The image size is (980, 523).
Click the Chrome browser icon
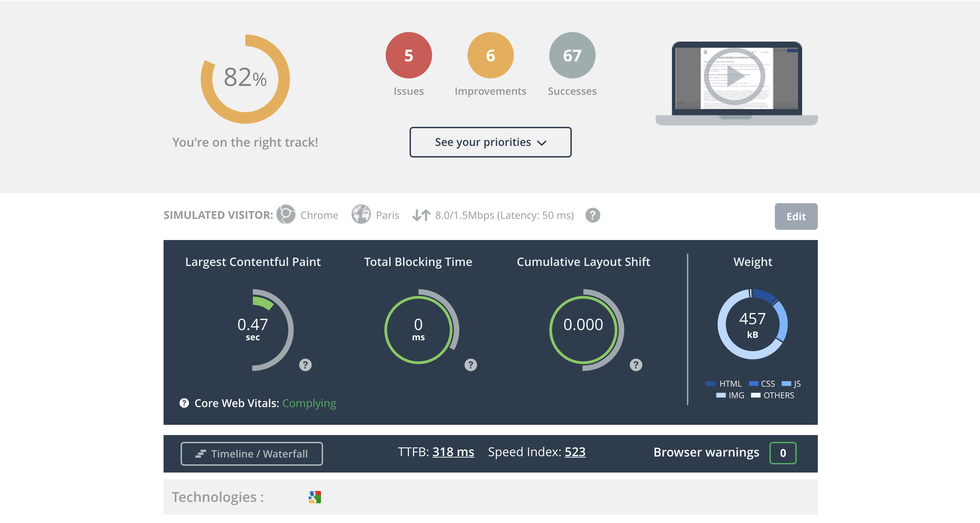click(x=286, y=215)
